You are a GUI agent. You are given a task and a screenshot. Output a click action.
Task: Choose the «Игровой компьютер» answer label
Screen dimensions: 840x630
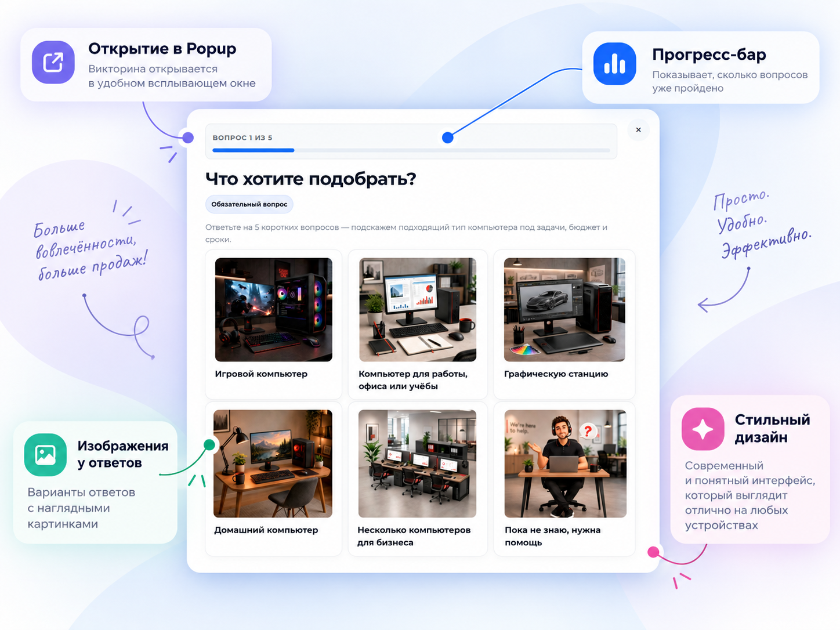click(261, 374)
